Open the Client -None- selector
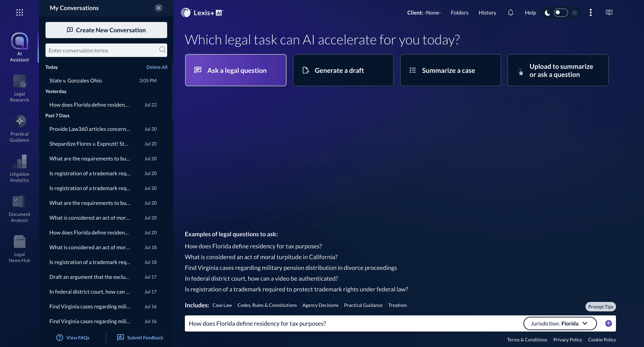The image size is (644, 347). (x=424, y=13)
